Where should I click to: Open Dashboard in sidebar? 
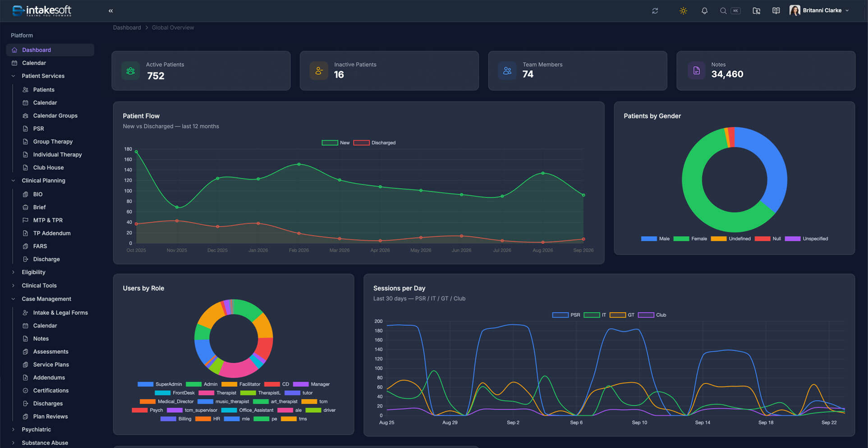tap(50, 50)
